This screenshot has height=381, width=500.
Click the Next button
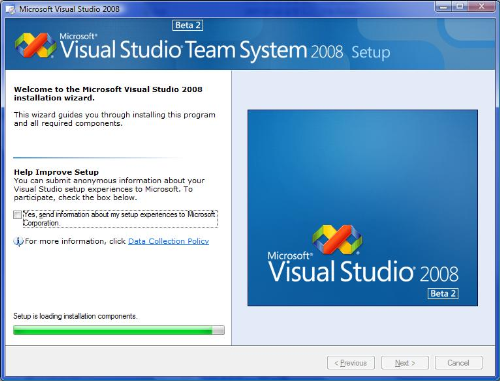[405, 363]
